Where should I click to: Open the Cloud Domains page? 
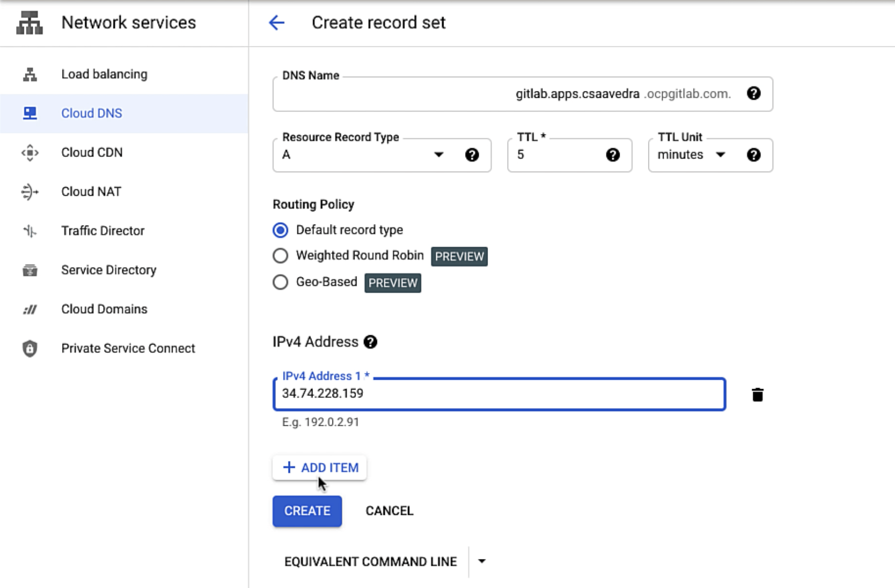(30, 309)
